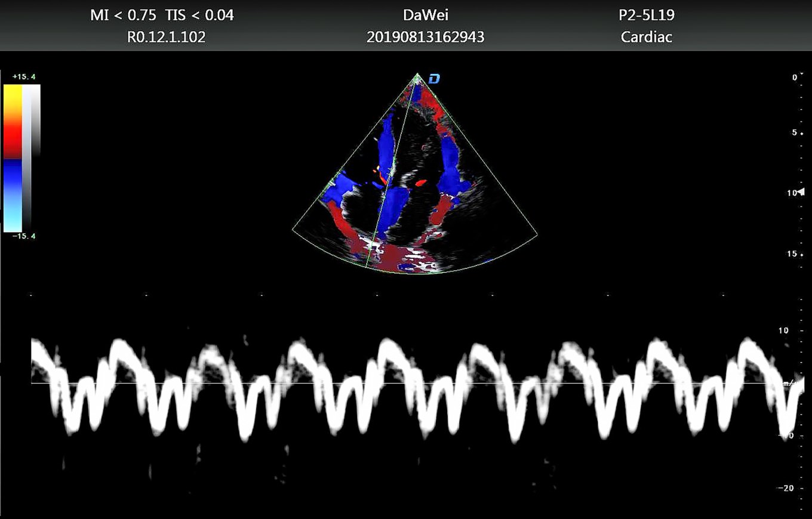
Task: Click the 10 velocity scale label on spectrum
Action: 783,330
